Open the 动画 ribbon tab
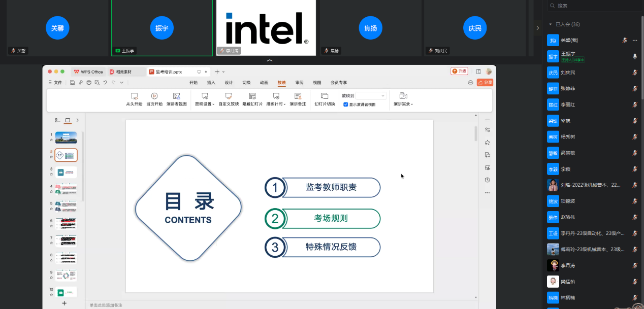644x309 pixels. 264,82
